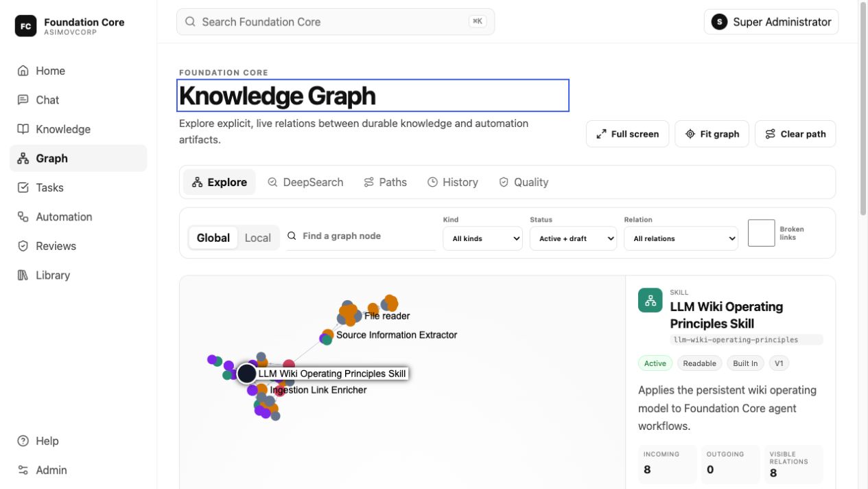Click the Active status badge
868x489 pixels.
[x=655, y=363]
